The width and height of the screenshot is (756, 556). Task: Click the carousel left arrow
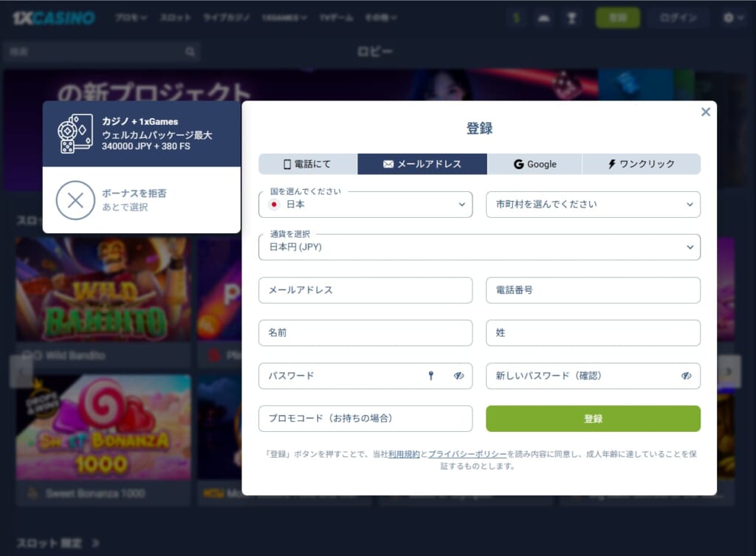click(21, 371)
